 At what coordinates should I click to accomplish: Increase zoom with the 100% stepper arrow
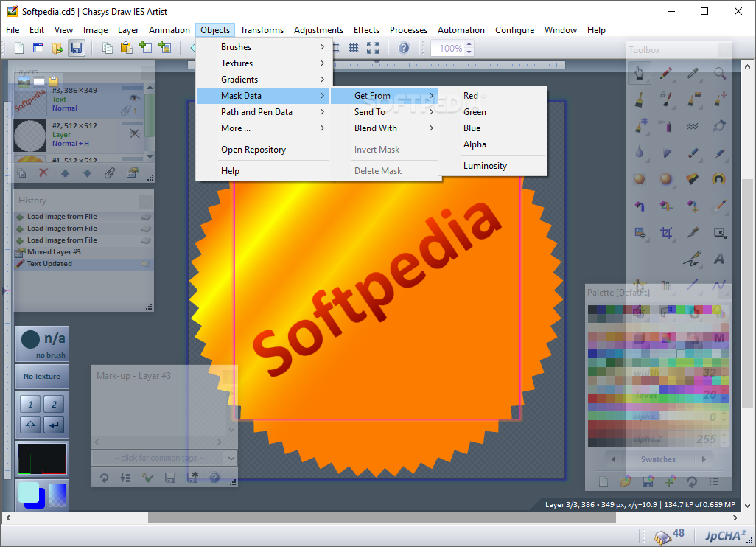click(469, 44)
